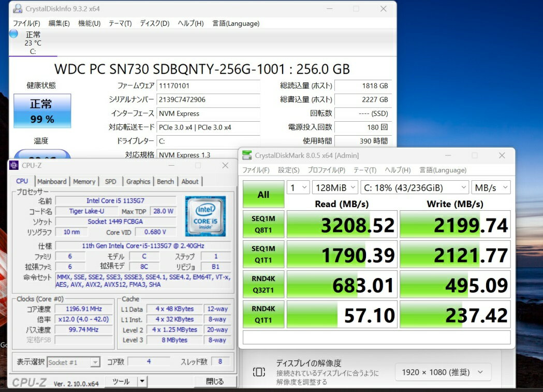
Task: Run the RND4K Q32T1 test
Action: click(x=263, y=284)
